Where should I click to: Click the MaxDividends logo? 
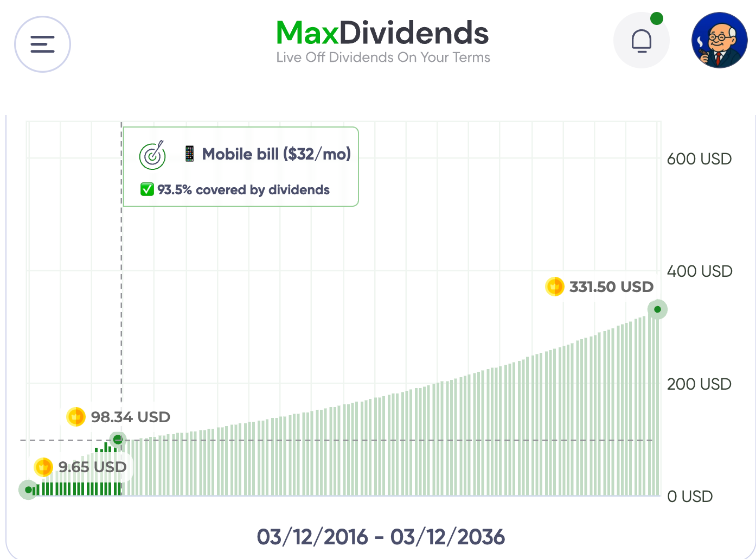(383, 33)
